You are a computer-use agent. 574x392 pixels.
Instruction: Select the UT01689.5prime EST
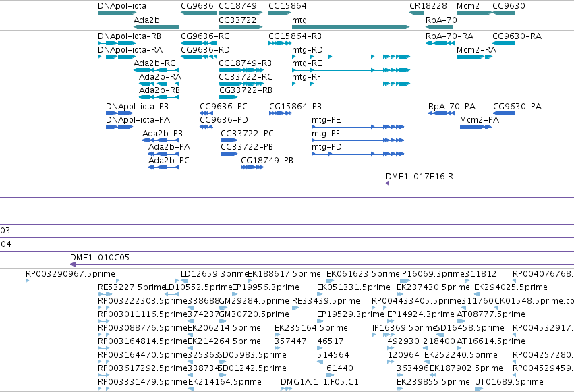479,389
